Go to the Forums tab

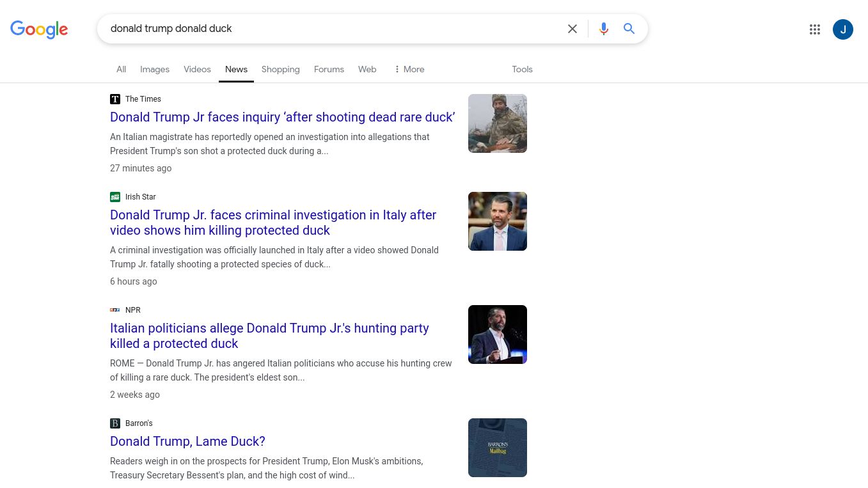(329, 69)
